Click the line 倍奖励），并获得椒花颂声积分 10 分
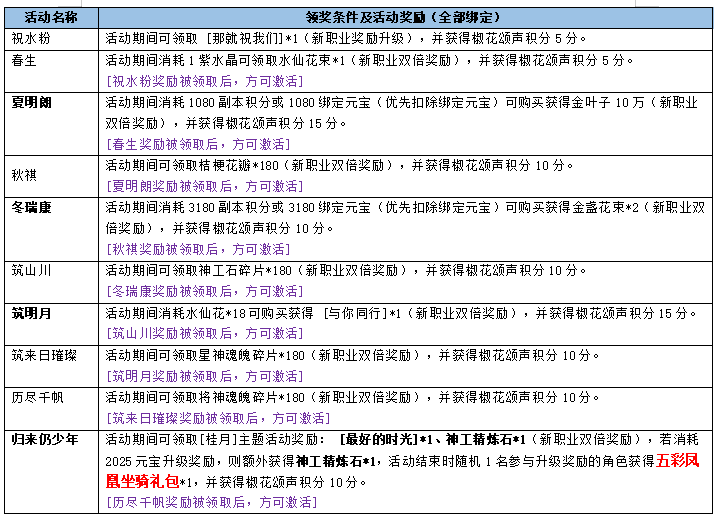The width and height of the screenshot is (720, 520). point(219,228)
